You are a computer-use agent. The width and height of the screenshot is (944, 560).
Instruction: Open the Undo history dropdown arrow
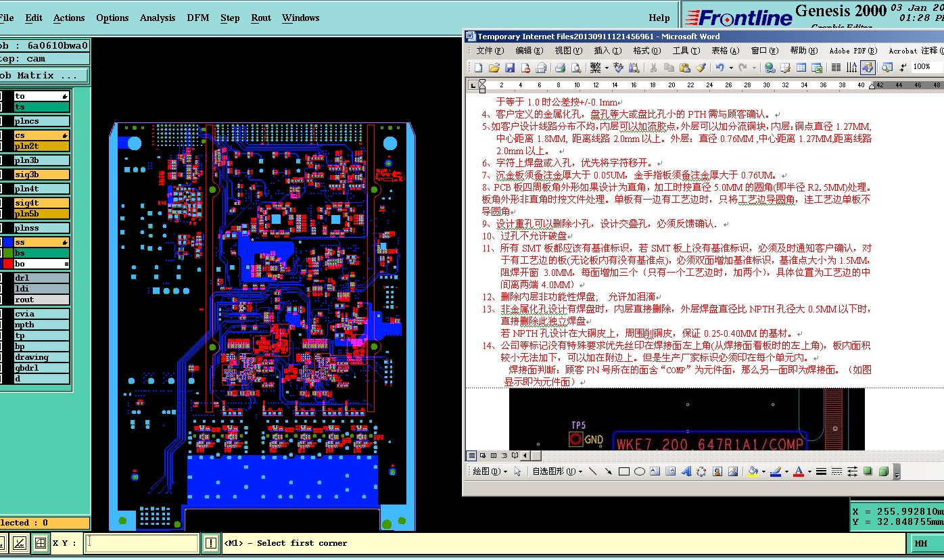coord(731,67)
